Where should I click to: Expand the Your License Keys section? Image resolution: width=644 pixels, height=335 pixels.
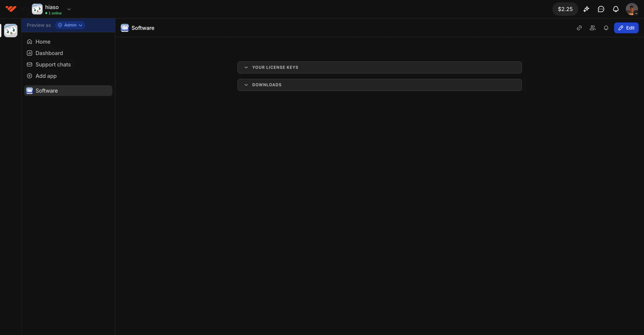(x=380, y=67)
